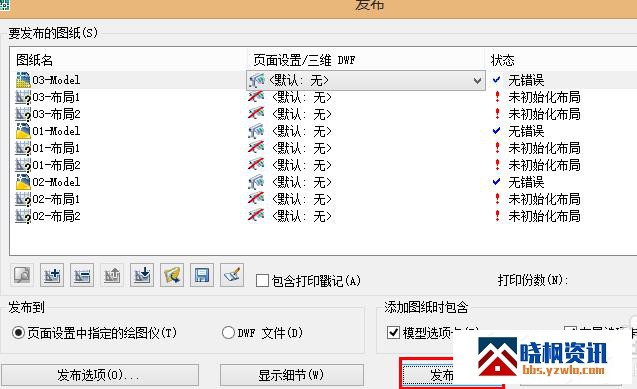Screen dimensions: 637x389
Task: Click the 图纸名 column header
Action: tap(129, 61)
